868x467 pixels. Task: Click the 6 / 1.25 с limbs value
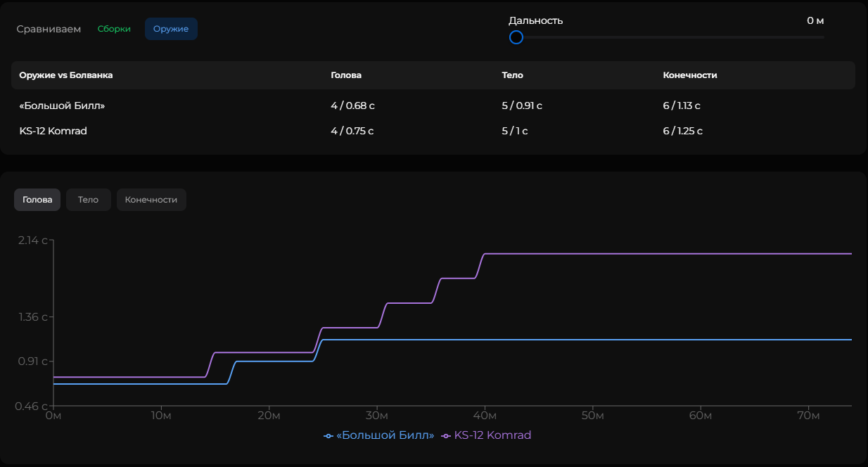tap(682, 131)
